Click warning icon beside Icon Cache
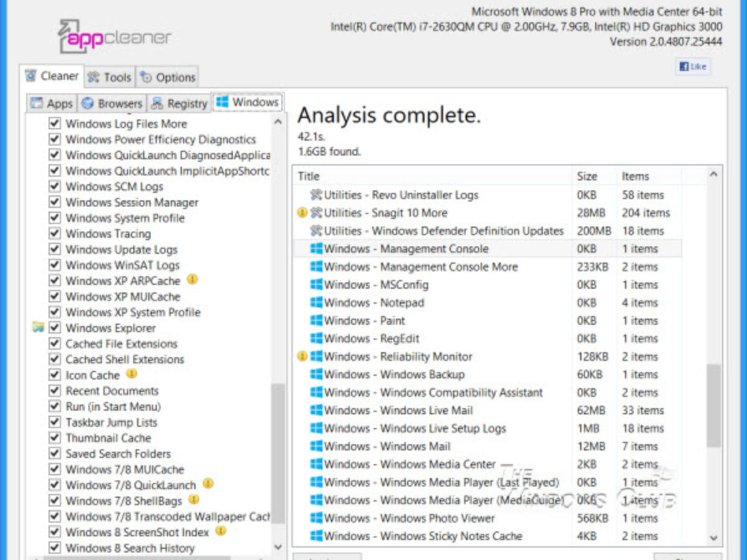This screenshot has height=560, width=747. click(131, 374)
